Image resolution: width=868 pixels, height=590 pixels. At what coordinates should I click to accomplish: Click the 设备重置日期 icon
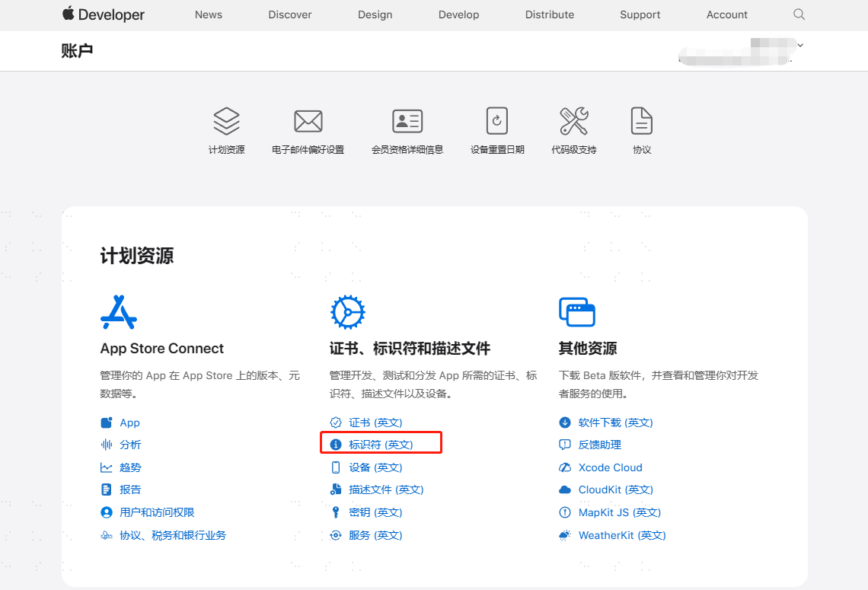[497, 121]
